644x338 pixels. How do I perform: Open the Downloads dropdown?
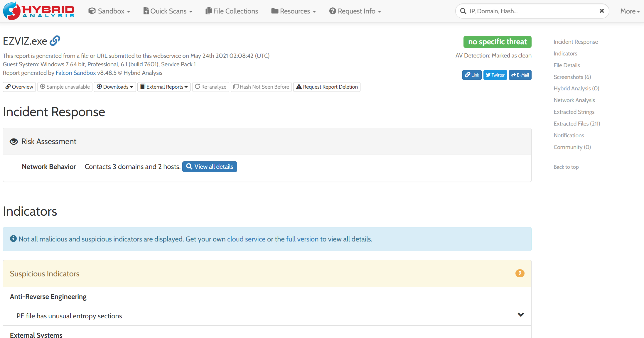coord(115,87)
